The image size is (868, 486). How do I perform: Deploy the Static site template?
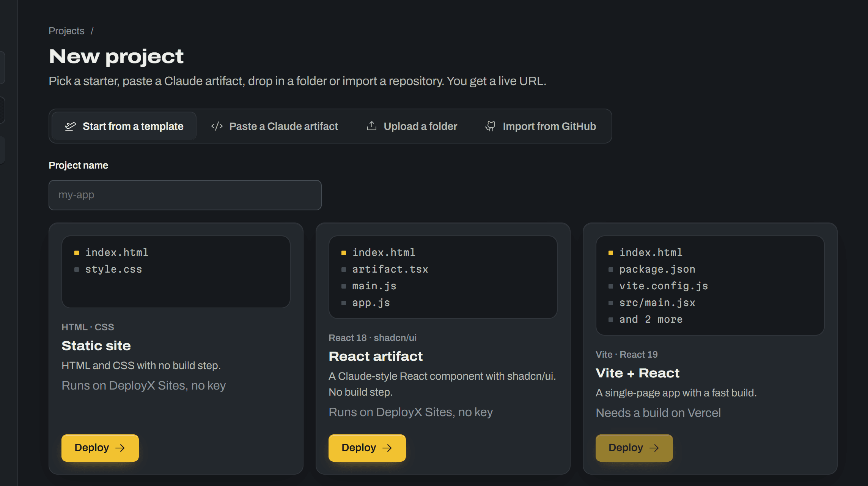[x=100, y=448]
